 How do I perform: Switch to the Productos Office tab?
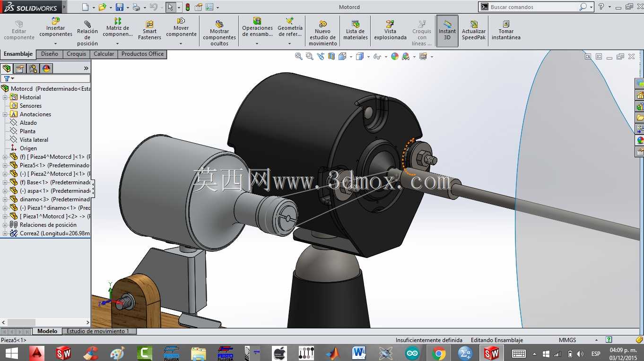point(142,54)
